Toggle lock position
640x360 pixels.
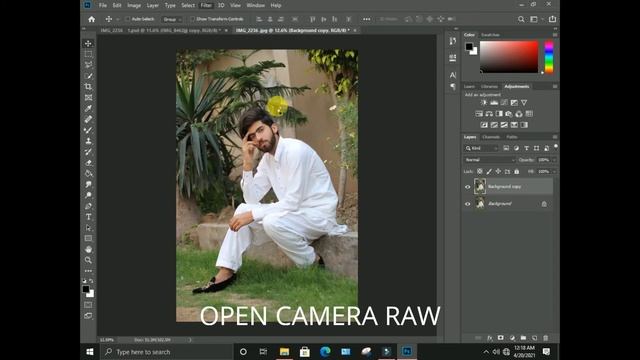498,172
